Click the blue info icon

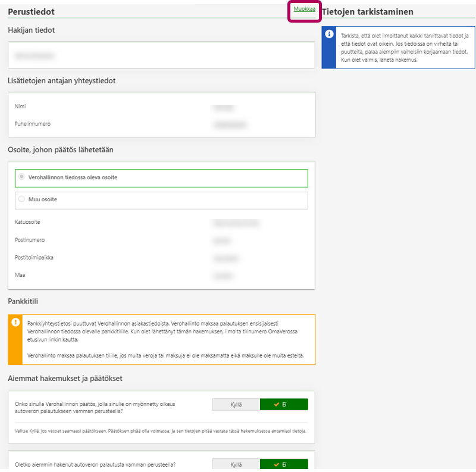tap(329, 35)
